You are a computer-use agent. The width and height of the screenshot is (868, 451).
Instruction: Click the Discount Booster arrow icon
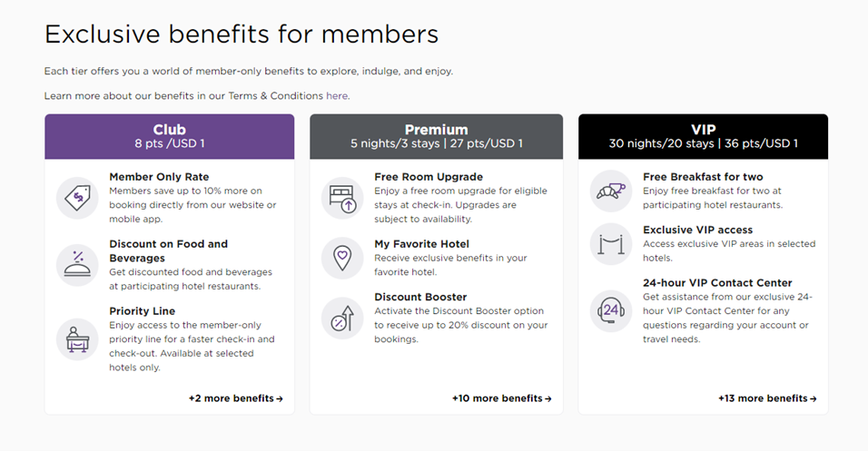click(x=342, y=319)
